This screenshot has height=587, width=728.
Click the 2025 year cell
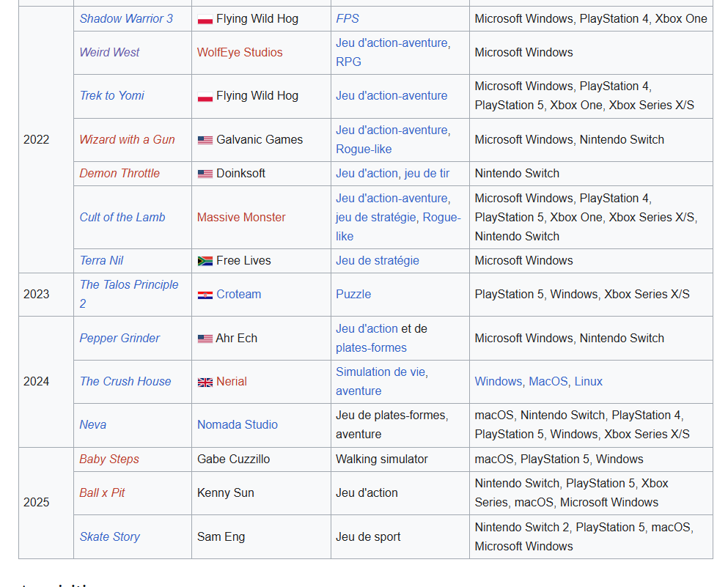tap(46, 503)
